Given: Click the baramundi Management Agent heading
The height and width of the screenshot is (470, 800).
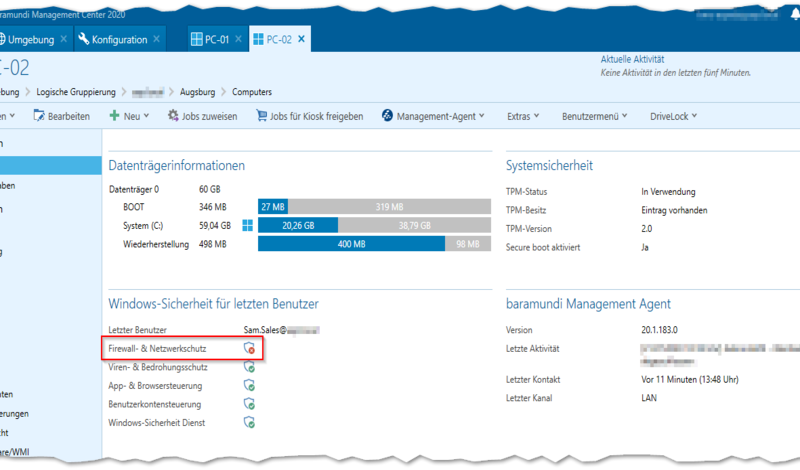Looking at the screenshot, I should [588, 304].
